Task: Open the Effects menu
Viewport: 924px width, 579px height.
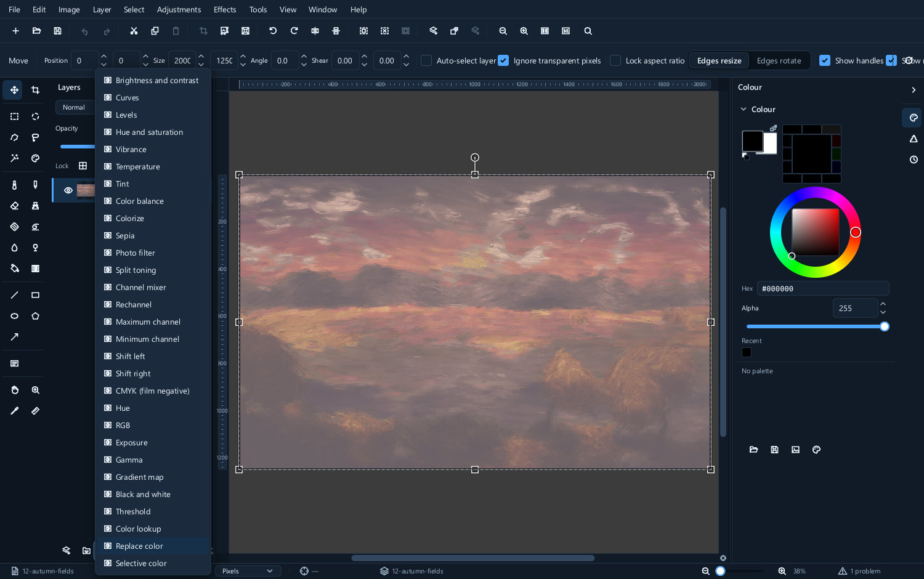Action: (x=225, y=9)
